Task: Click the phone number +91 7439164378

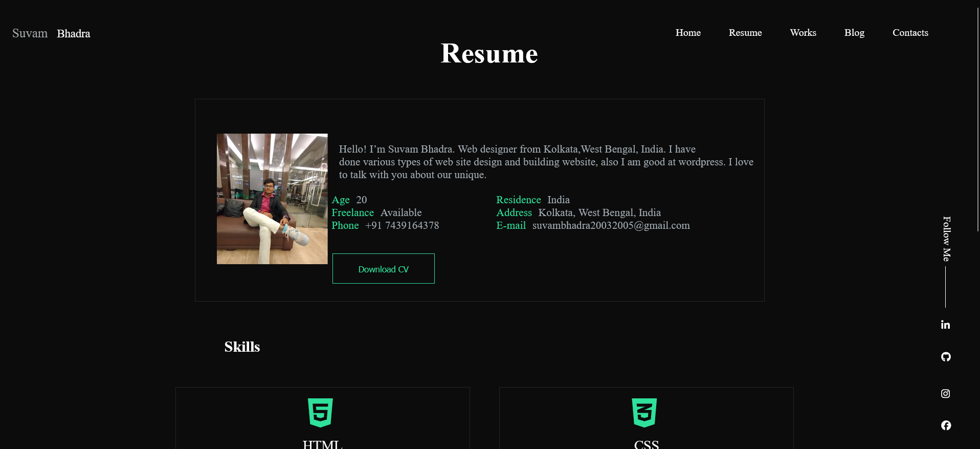Action: (402, 226)
